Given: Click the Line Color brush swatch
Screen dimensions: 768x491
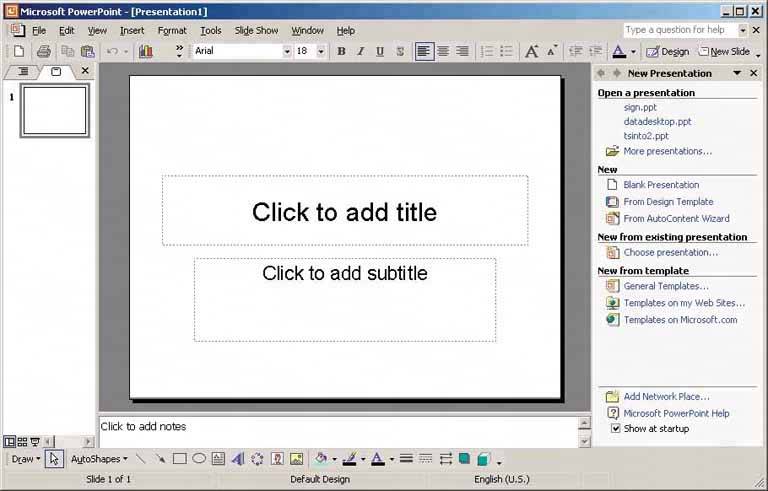Looking at the screenshot, I should [350, 459].
